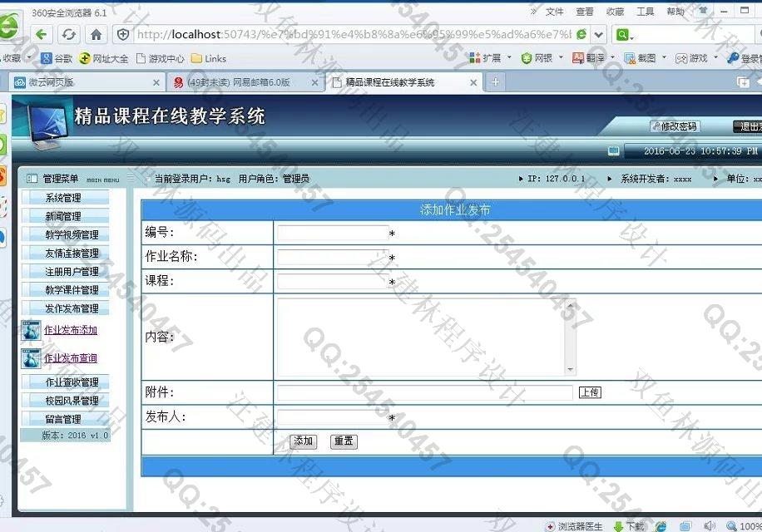Expand the 教学课件管理 menu
The image size is (762, 532).
point(65,290)
